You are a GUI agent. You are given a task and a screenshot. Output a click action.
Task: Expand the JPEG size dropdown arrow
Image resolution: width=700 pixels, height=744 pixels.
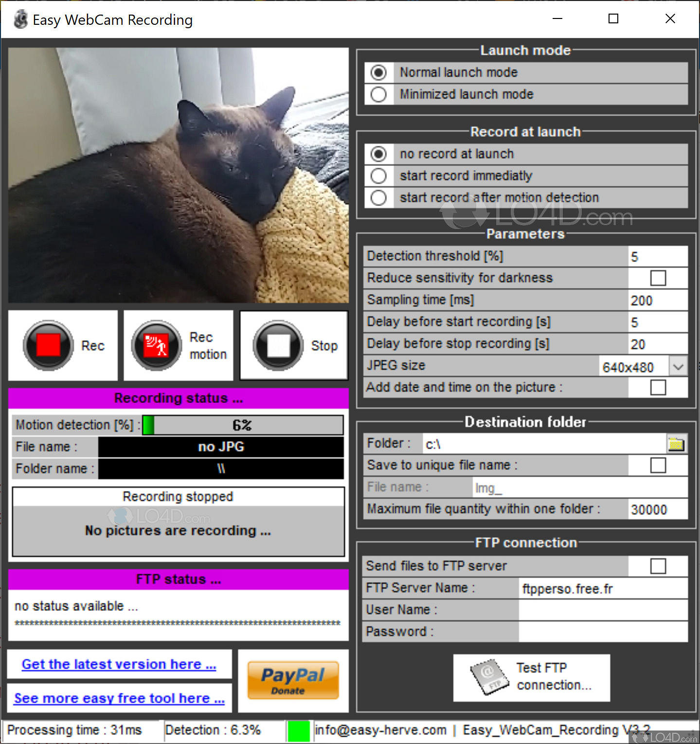(679, 366)
